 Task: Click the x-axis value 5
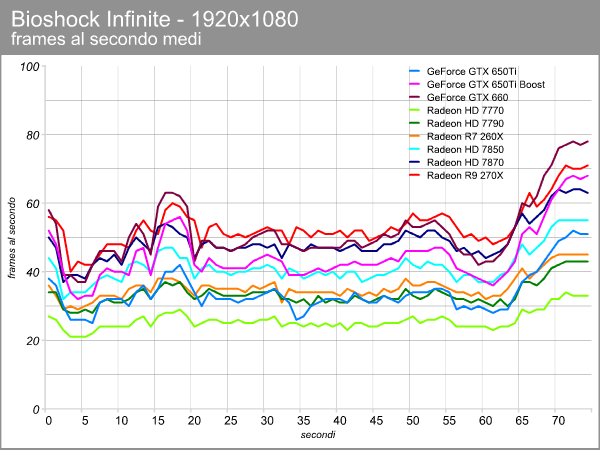click(85, 421)
